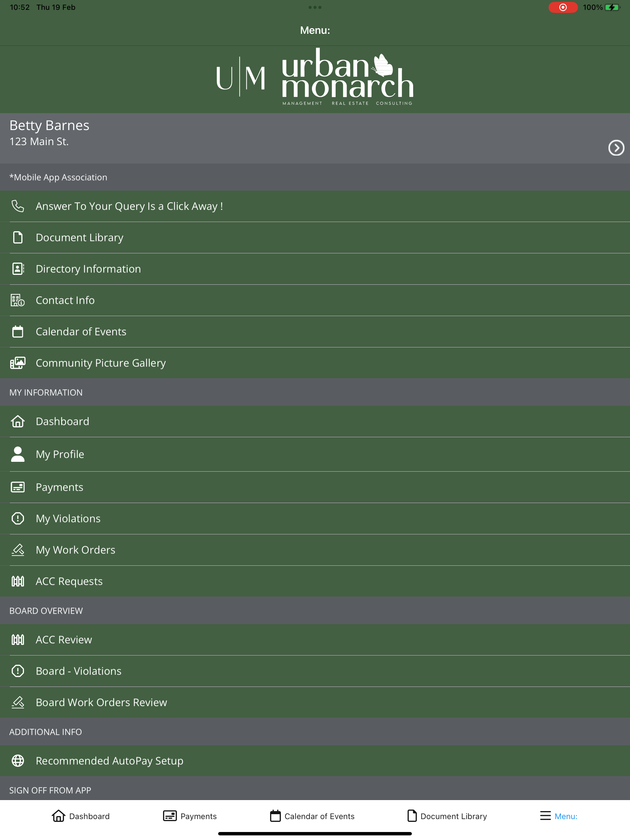Screen dimensions: 630x840
Task: Expand account details with the circled chevron
Action: [x=616, y=148]
